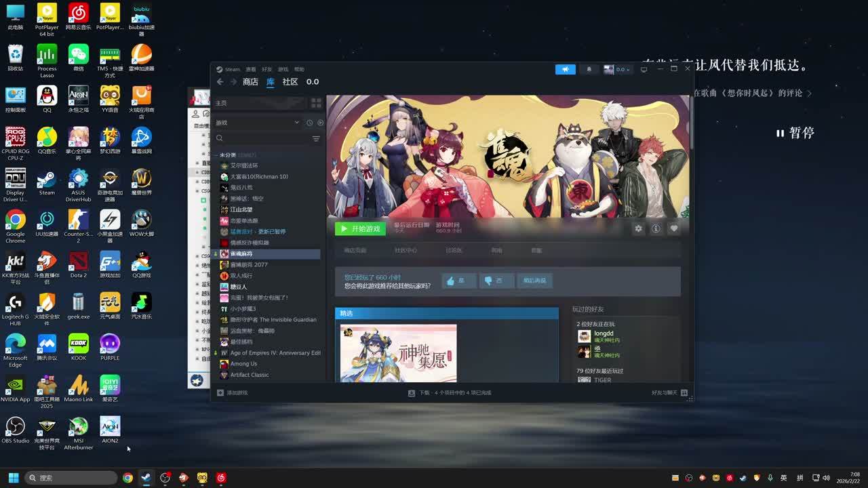
Task: Open Steam notifications bell icon
Action: coord(589,69)
